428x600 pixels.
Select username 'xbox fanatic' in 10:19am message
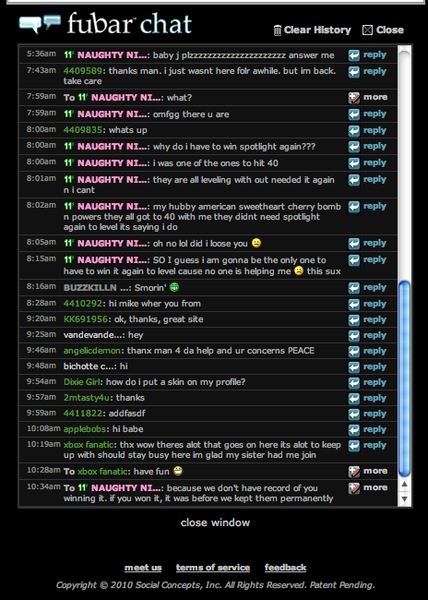point(88,445)
